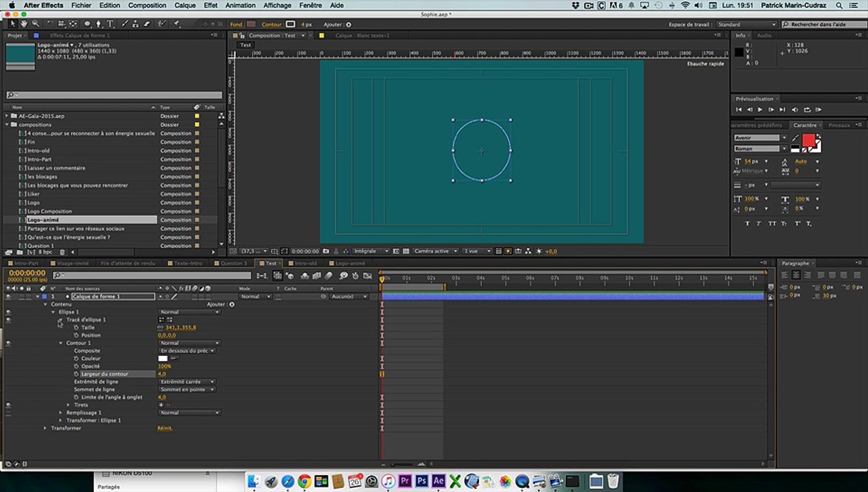
Task: Toggle center text alignment in Paragraphe panel
Action: pyautogui.click(x=796, y=275)
